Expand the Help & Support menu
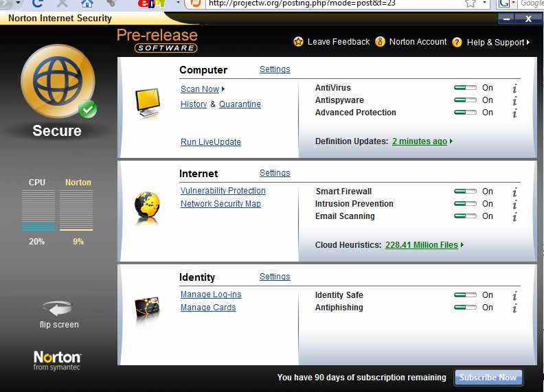Screen dimensions: 544x392 click(x=528, y=43)
